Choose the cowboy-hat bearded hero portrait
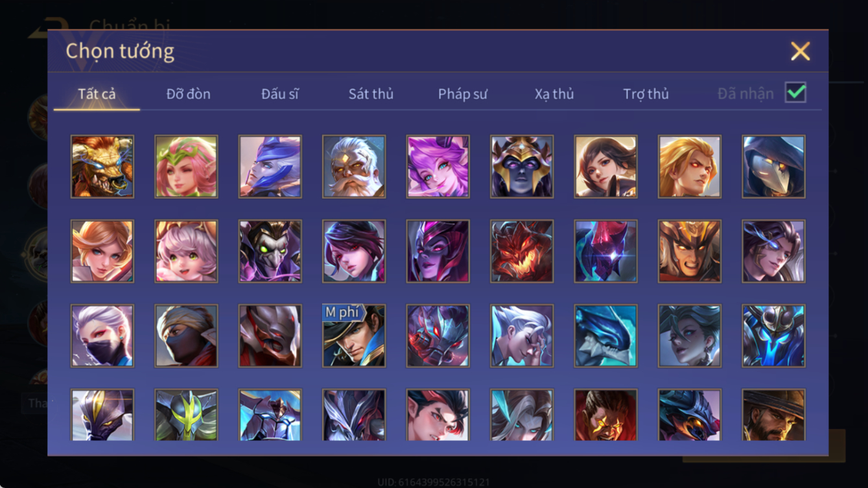Screen dimensions: 868x488 point(774,415)
